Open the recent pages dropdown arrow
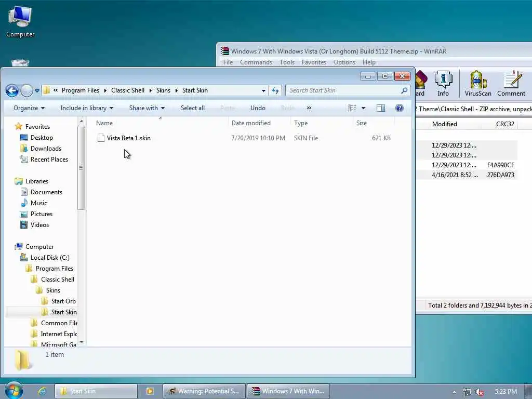 37,91
